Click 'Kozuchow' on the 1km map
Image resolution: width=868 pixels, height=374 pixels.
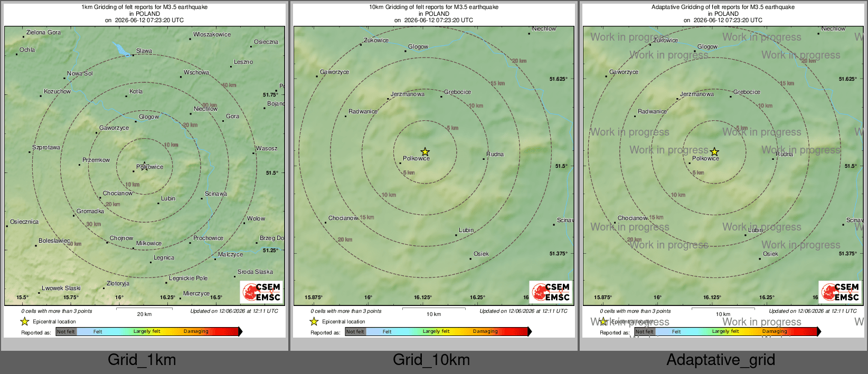(57, 92)
